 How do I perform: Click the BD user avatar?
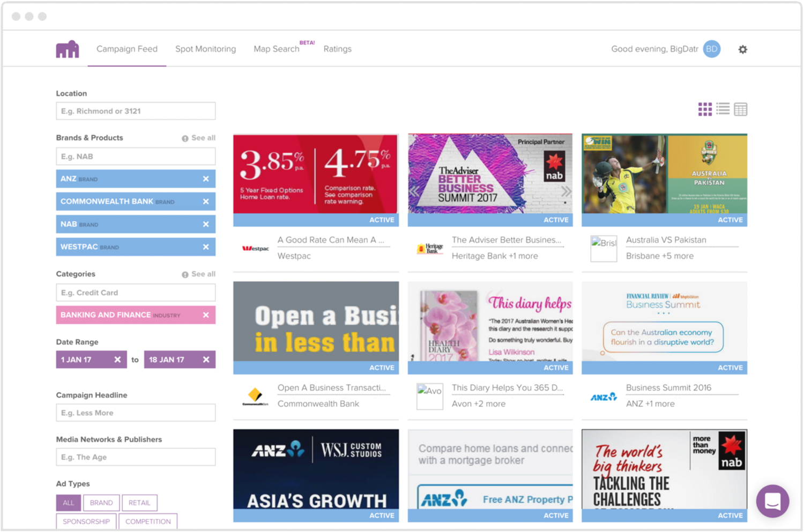click(711, 49)
